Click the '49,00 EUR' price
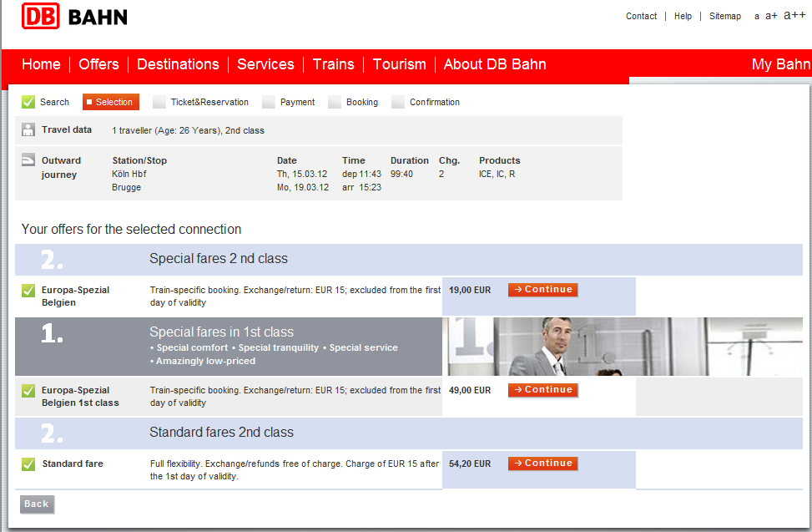The width and height of the screenshot is (812, 532). click(470, 390)
